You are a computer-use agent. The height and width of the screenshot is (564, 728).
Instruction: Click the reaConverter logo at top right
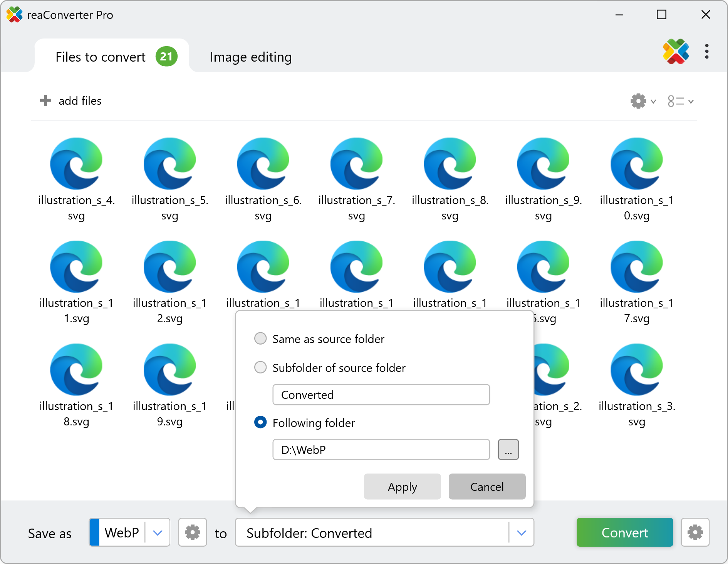676,52
